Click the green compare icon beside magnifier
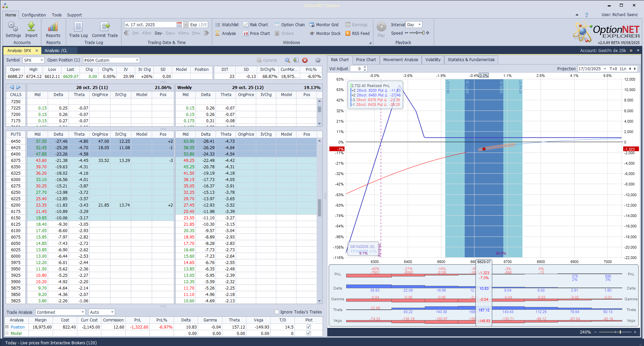 point(296,60)
